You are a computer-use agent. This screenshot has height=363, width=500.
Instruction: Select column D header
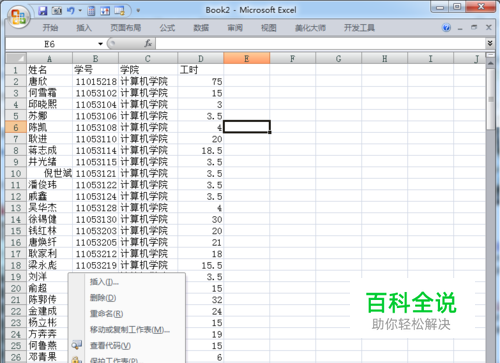(x=200, y=59)
